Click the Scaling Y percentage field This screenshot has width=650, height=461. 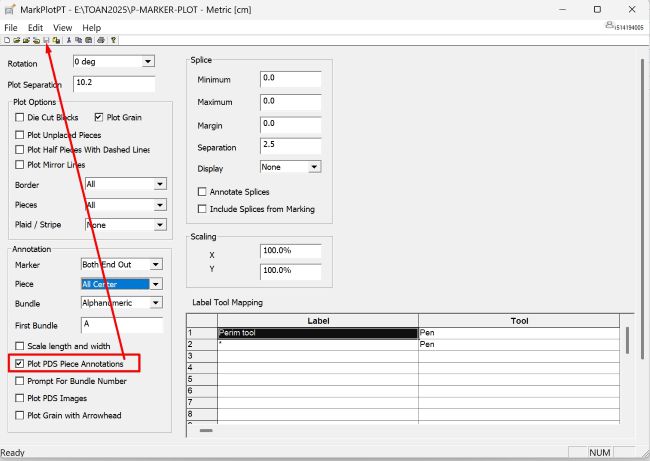click(x=291, y=272)
